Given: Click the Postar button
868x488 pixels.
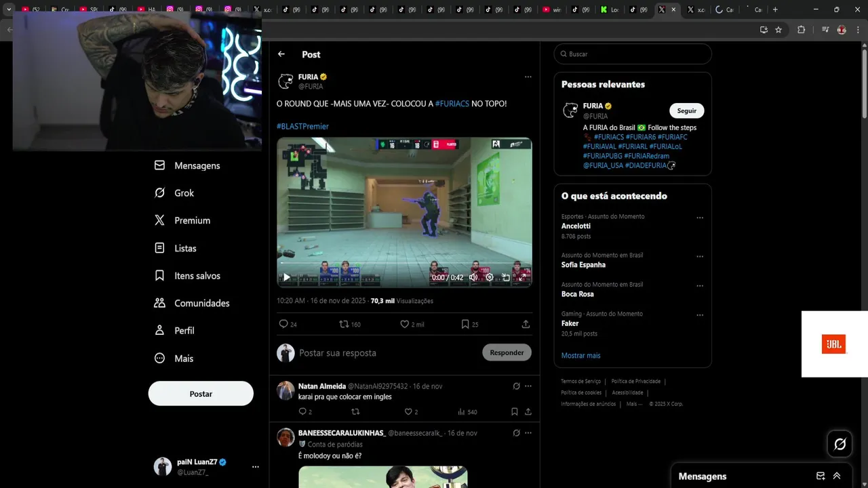Looking at the screenshot, I should click(201, 394).
